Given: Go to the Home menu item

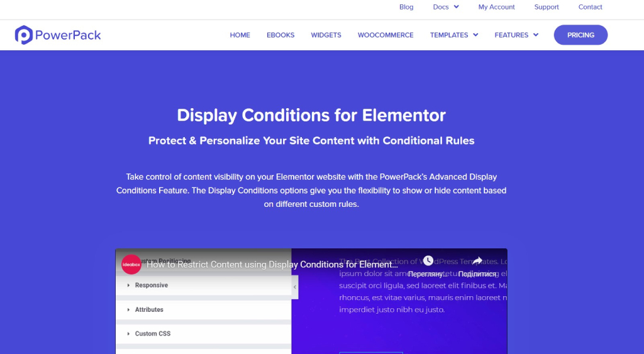Looking at the screenshot, I should point(240,35).
